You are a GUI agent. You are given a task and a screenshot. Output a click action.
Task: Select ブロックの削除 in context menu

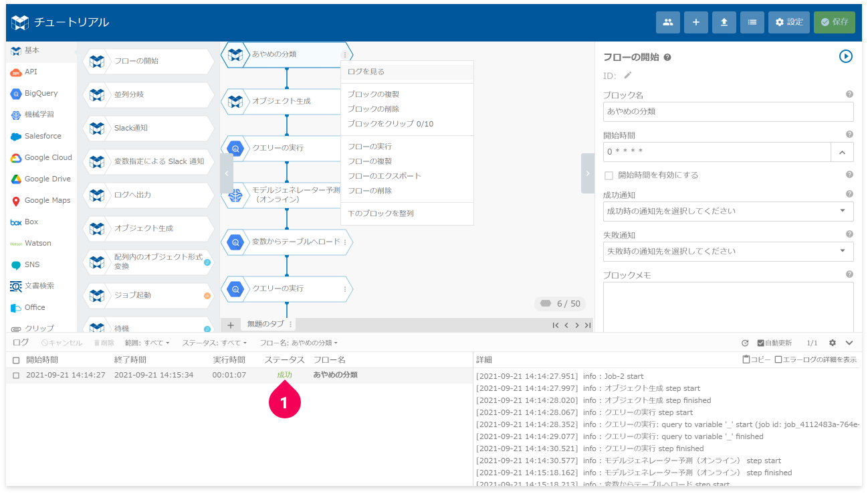coord(407,109)
